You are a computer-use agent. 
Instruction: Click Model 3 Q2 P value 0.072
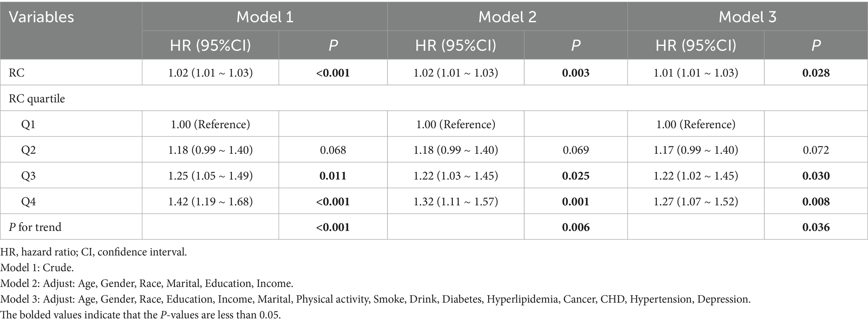click(816, 150)
